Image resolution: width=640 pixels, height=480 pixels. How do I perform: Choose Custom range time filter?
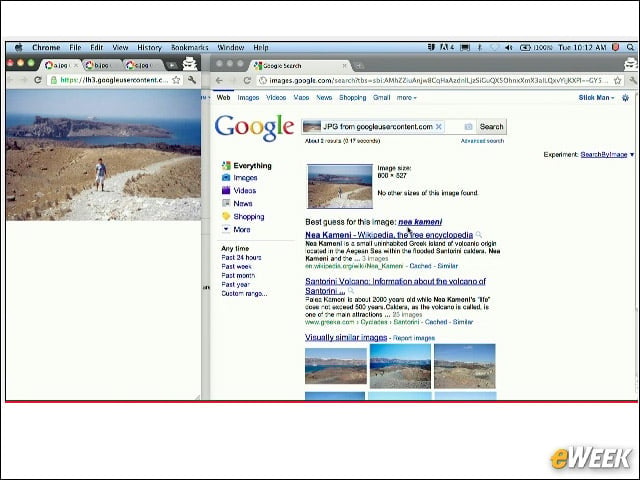(244, 293)
